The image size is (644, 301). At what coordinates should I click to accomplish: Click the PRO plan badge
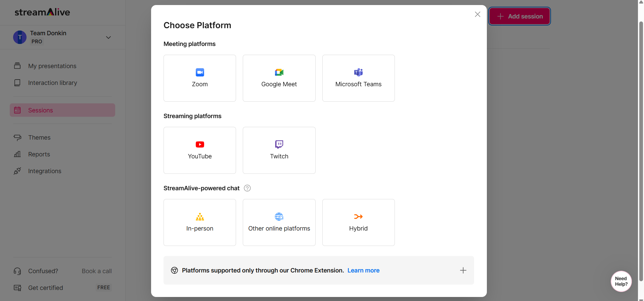(37, 42)
